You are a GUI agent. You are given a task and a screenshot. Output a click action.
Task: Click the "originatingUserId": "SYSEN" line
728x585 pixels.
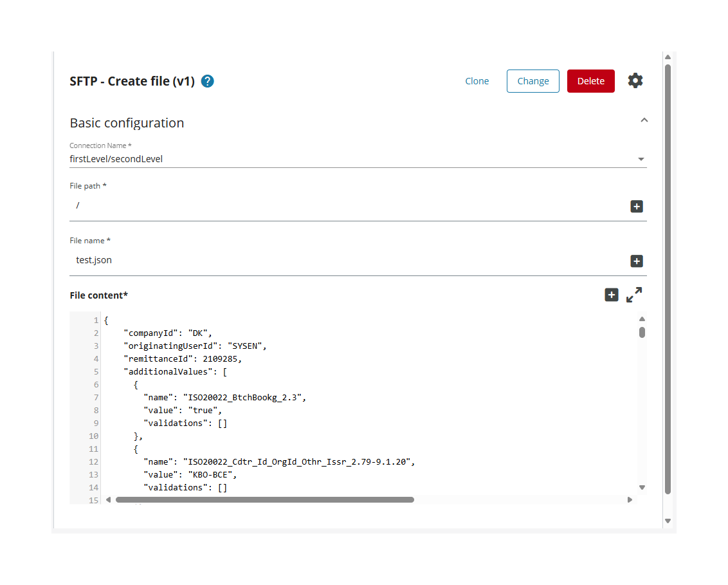195,346
